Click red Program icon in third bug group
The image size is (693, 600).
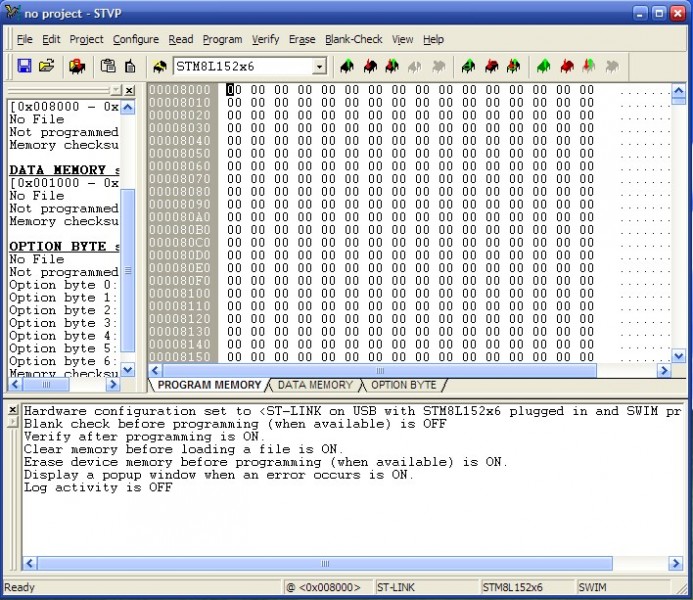click(x=566, y=66)
